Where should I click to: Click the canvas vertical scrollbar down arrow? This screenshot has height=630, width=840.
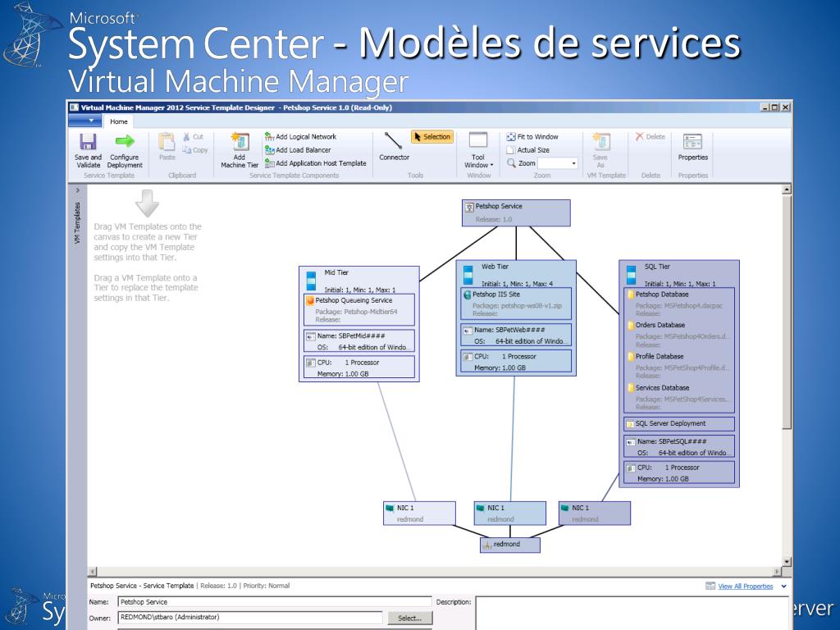coord(787,561)
